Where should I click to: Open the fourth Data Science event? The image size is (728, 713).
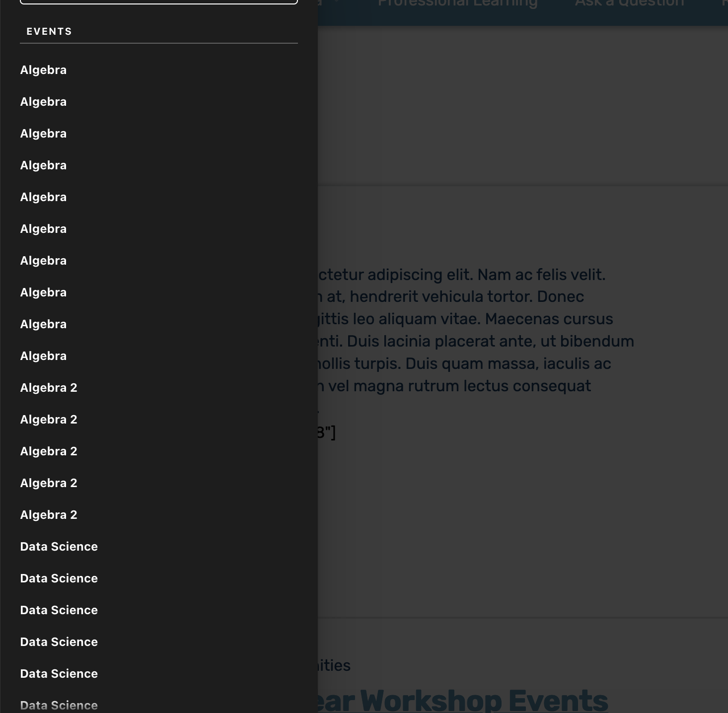click(59, 642)
